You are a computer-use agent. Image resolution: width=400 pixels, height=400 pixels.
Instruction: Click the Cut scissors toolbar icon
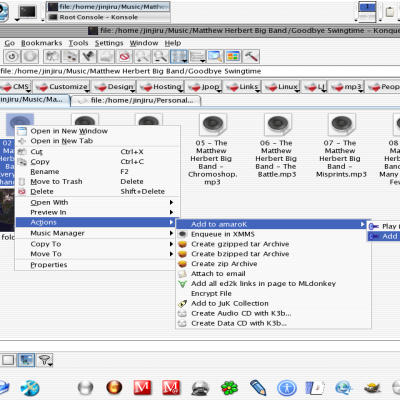[x=52, y=57]
